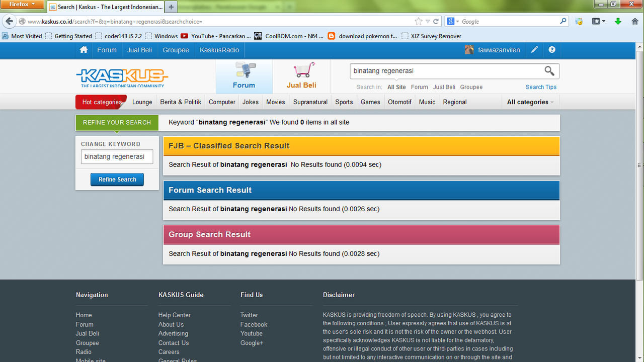Screen dimensions: 644x362
Task: Open Regional category
Action: [x=454, y=102]
